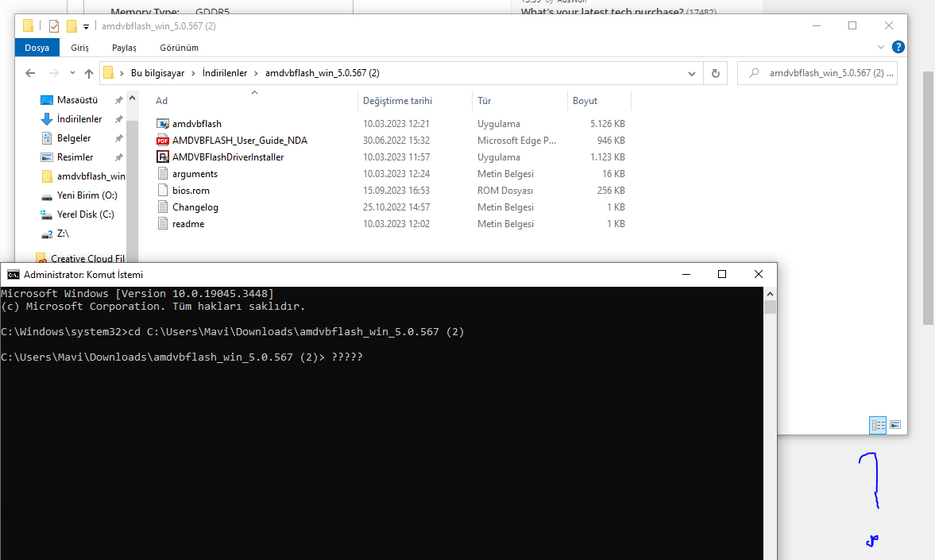The image size is (935, 560).
Task: Click Bu bilgisayar in the breadcrumb
Action: point(157,73)
